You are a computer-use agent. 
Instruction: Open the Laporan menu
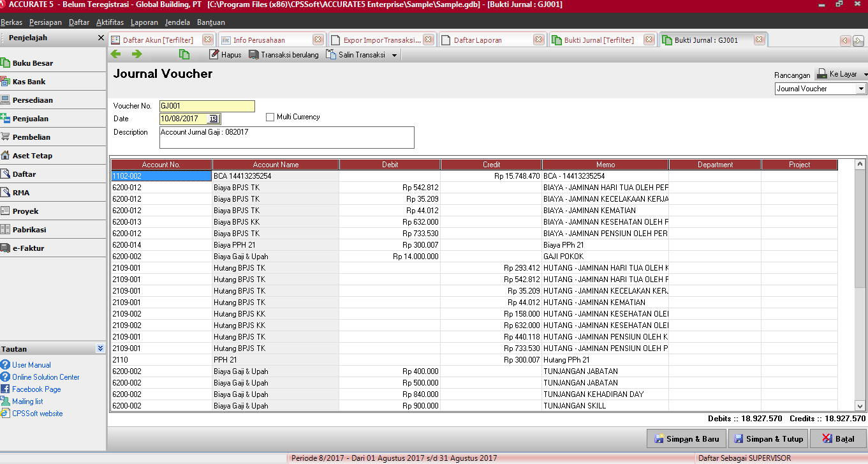coord(144,22)
